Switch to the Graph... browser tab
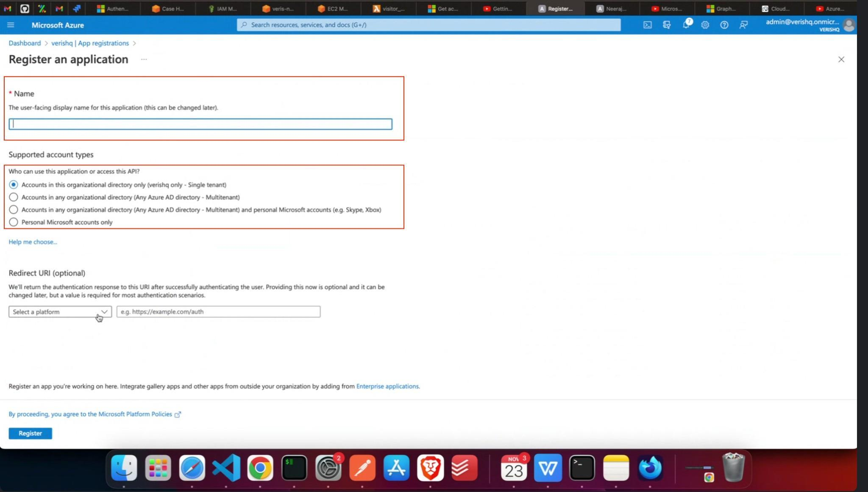The width and height of the screenshot is (868, 492). 721,8
